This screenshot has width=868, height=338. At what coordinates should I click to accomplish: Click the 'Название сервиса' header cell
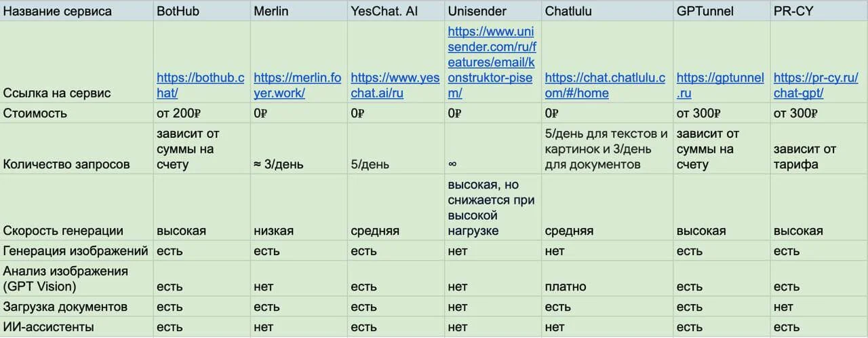point(77,11)
